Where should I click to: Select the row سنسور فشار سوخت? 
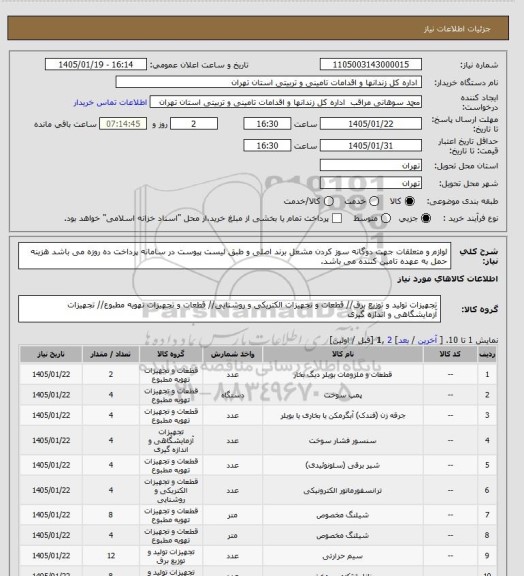(x=258, y=440)
